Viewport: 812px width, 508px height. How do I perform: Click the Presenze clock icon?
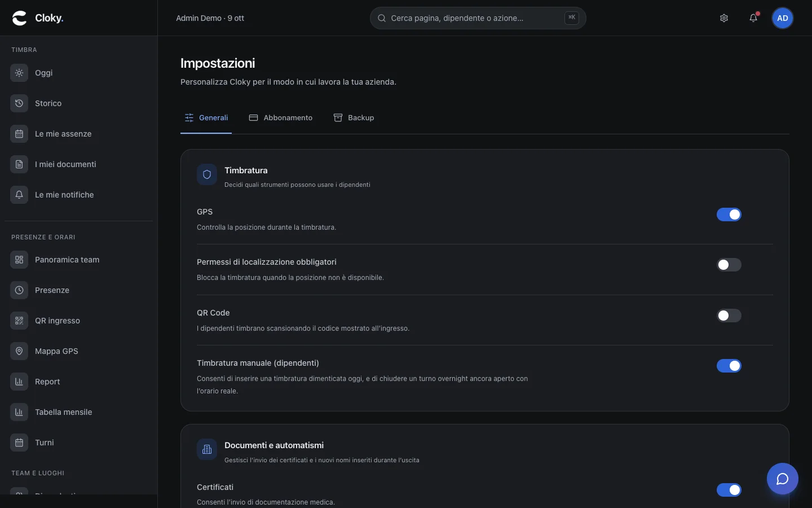click(x=19, y=290)
